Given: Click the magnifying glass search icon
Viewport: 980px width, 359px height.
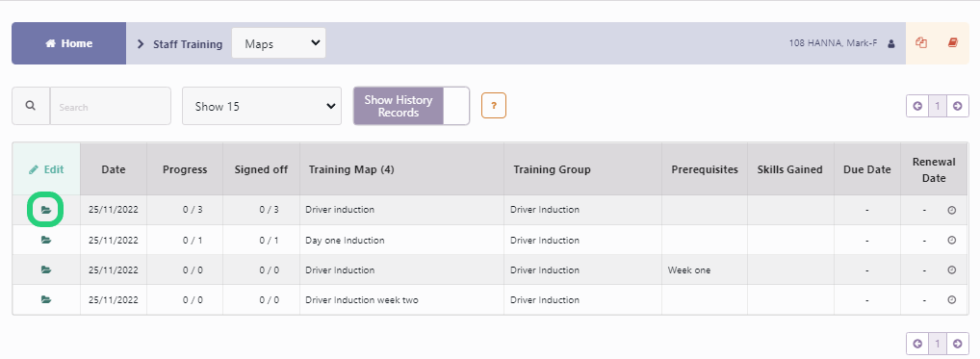Looking at the screenshot, I should pyautogui.click(x=31, y=106).
